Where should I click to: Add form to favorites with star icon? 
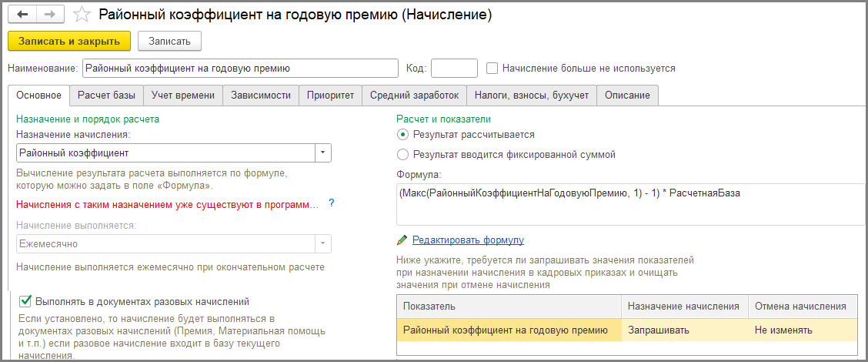[82, 15]
